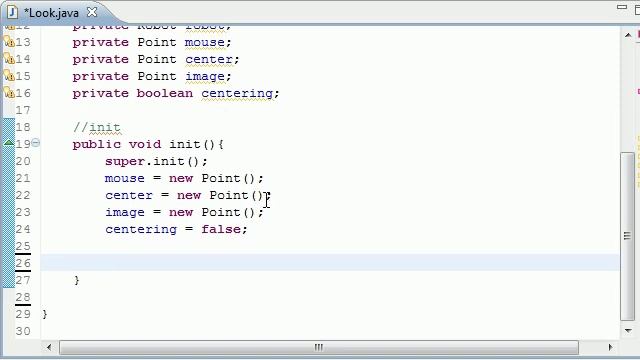
Task: Click warning marker on line 13
Action: coord(9,42)
